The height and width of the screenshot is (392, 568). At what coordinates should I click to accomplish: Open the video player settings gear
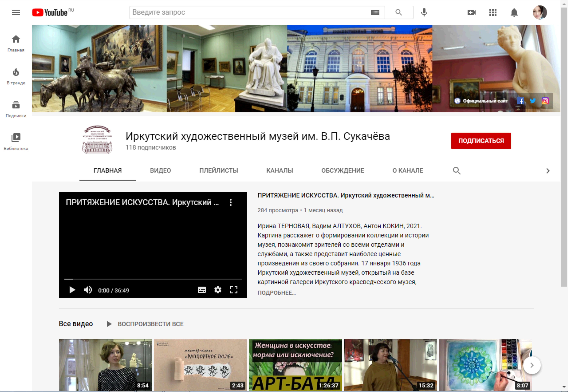[x=218, y=290]
